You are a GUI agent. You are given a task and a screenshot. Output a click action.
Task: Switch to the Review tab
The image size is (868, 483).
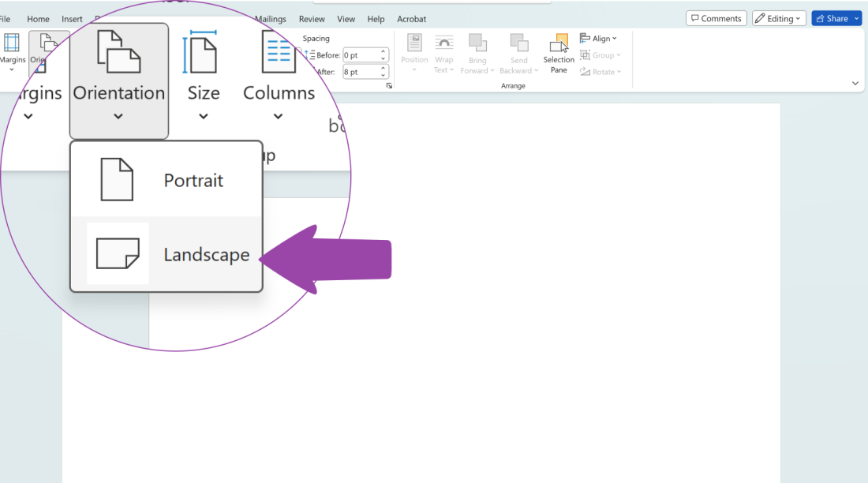coord(312,18)
